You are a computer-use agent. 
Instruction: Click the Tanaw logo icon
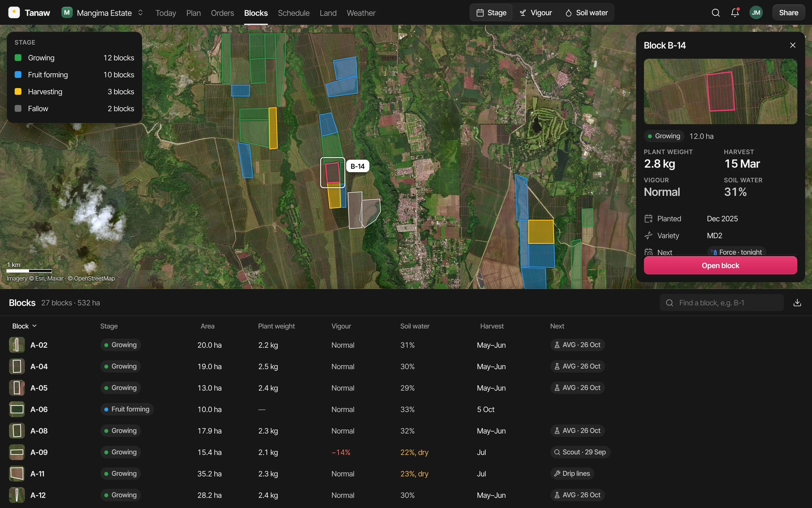[14, 13]
